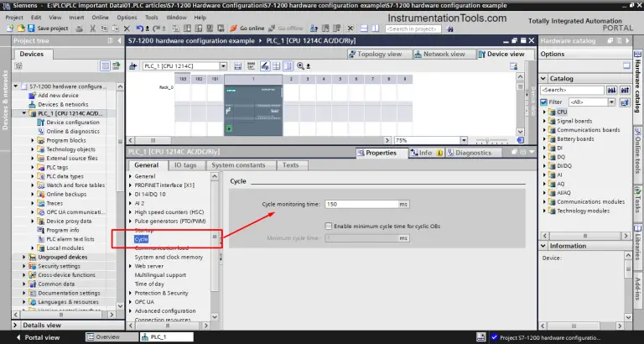Select System and clock memory

pyautogui.click(x=169, y=258)
